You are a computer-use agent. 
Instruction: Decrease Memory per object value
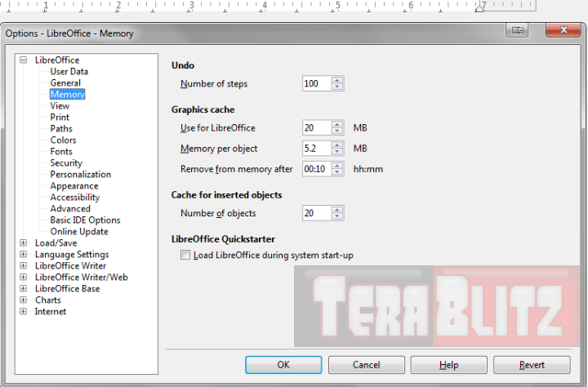coord(337,152)
